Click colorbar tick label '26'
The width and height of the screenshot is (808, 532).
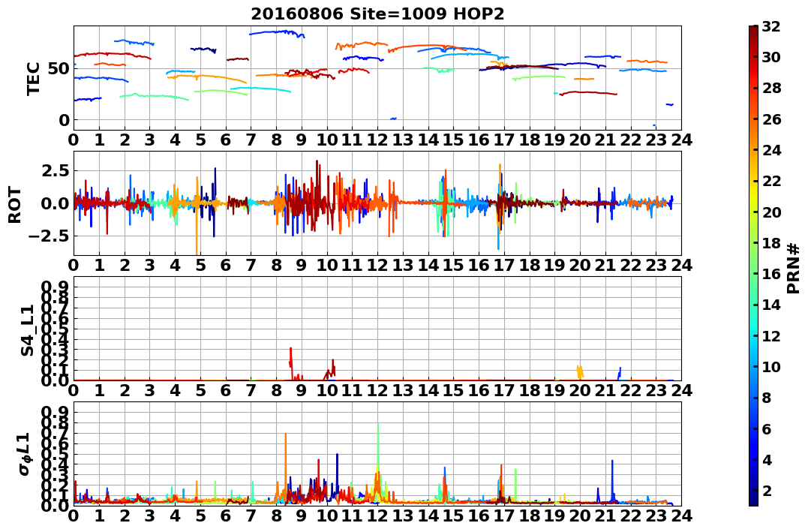pos(771,119)
